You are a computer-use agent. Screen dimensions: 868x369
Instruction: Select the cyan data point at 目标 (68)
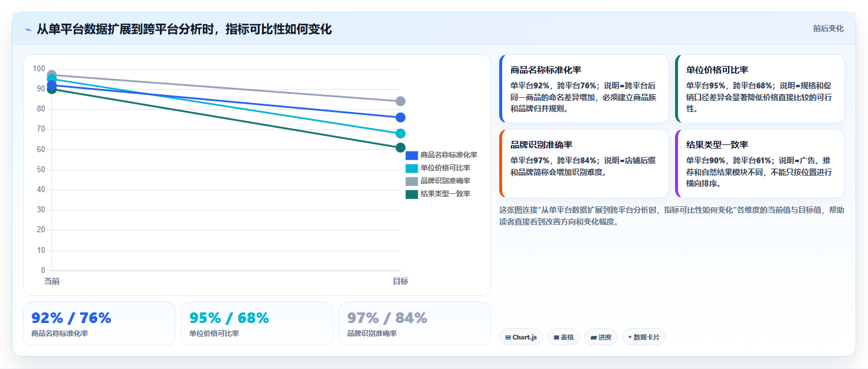(x=401, y=133)
